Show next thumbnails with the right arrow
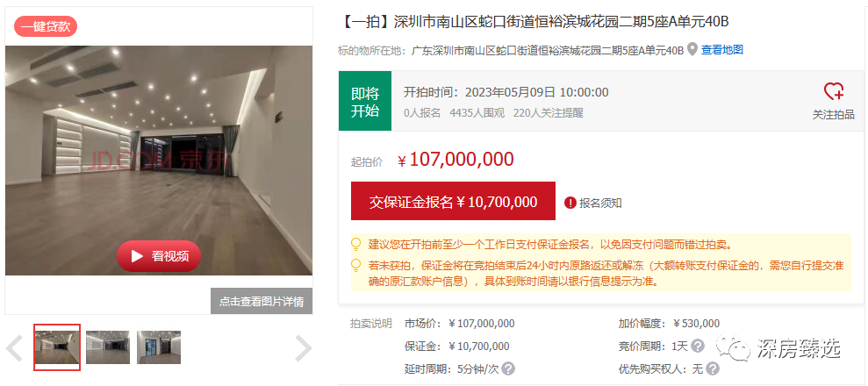Viewport: 868px width, 386px height. click(x=304, y=348)
